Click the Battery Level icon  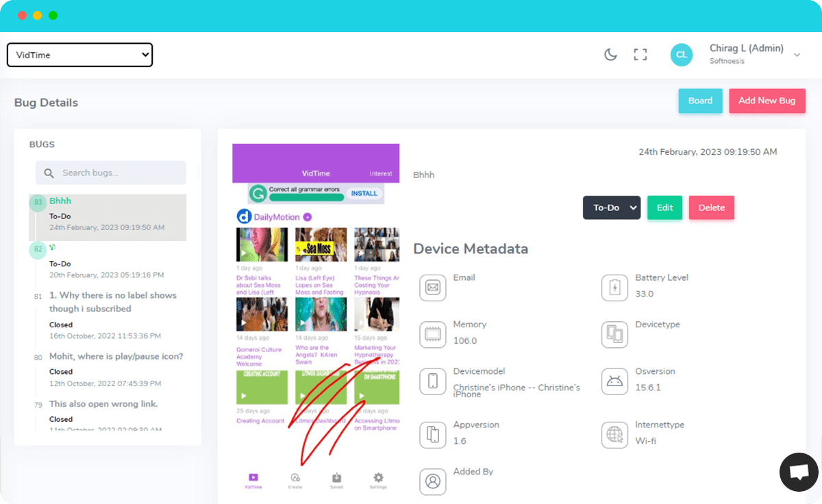[x=614, y=288]
